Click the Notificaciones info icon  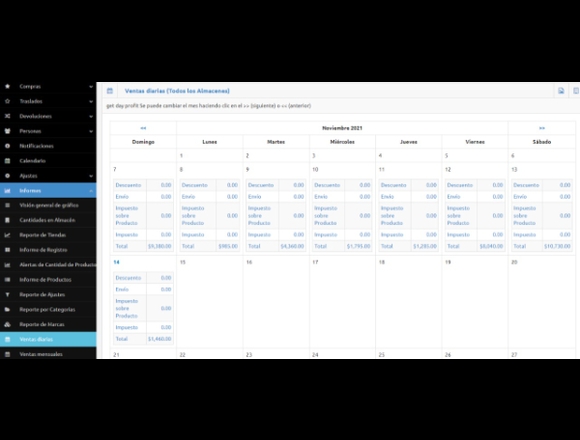tap(7, 146)
